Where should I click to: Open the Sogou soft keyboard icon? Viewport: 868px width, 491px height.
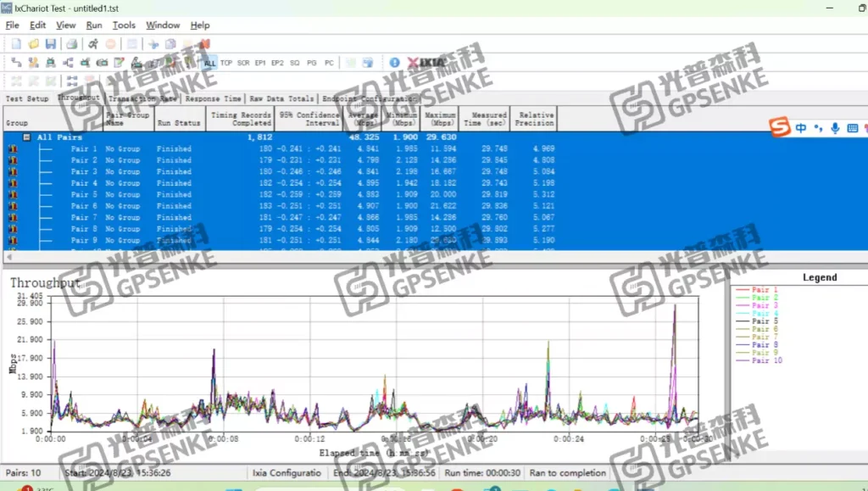(x=853, y=128)
